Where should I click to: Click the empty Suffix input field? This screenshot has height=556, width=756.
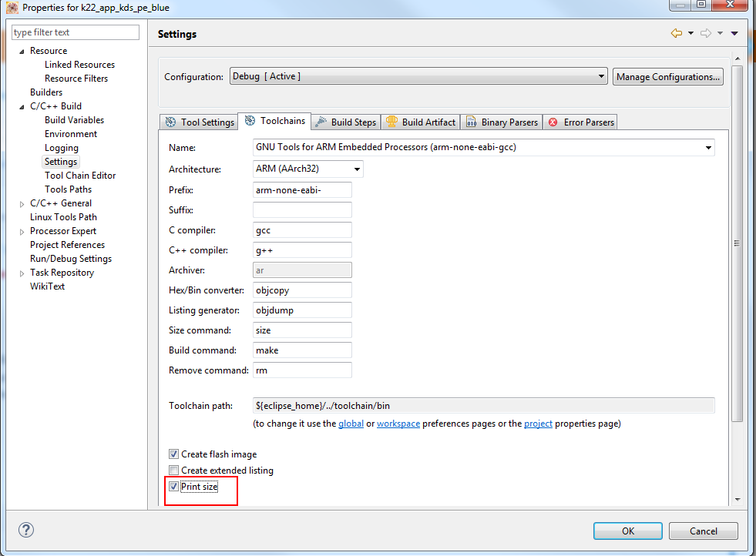[302, 209]
